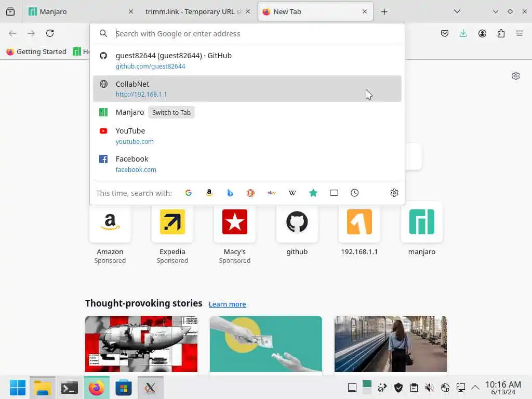Open the Learn more link
The height and width of the screenshot is (399, 532).
[x=228, y=304]
